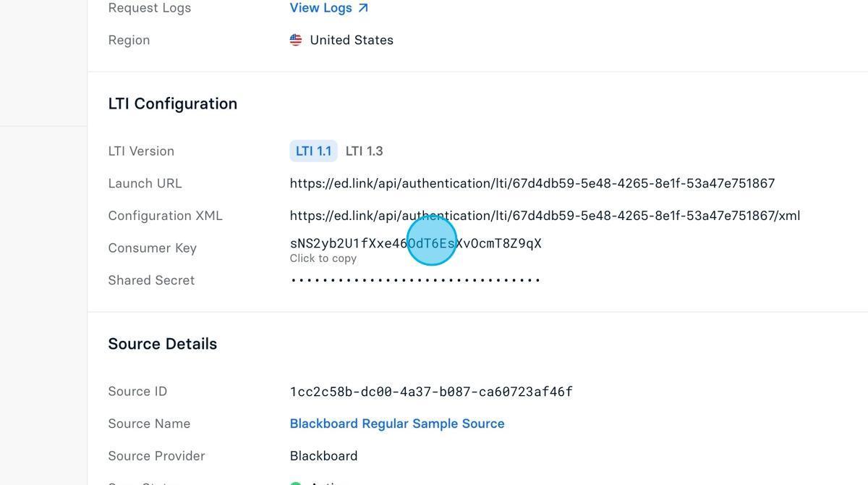Viewport: 868px width, 485px height.
Task: Click the United States flag icon
Action: (x=296, y=40)
